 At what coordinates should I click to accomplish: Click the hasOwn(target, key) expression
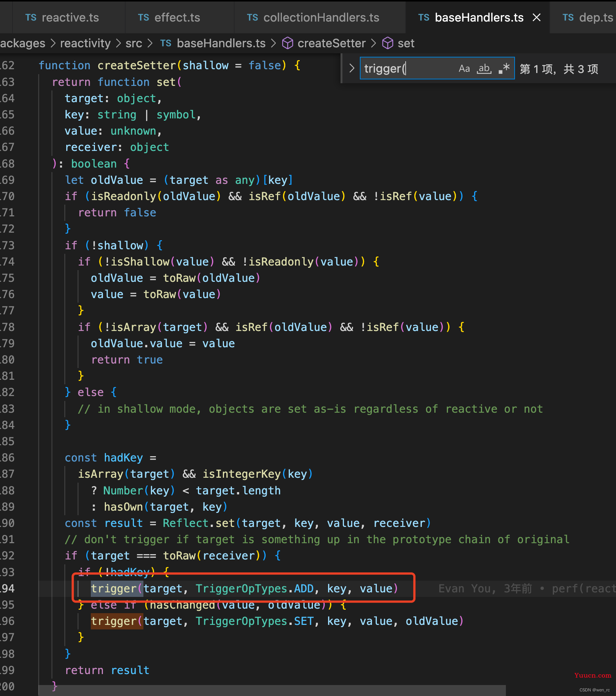[x=165, y=506]
